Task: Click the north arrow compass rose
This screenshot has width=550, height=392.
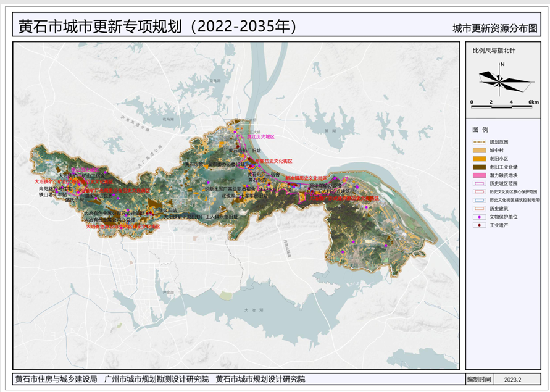Action: pos(503,78)
